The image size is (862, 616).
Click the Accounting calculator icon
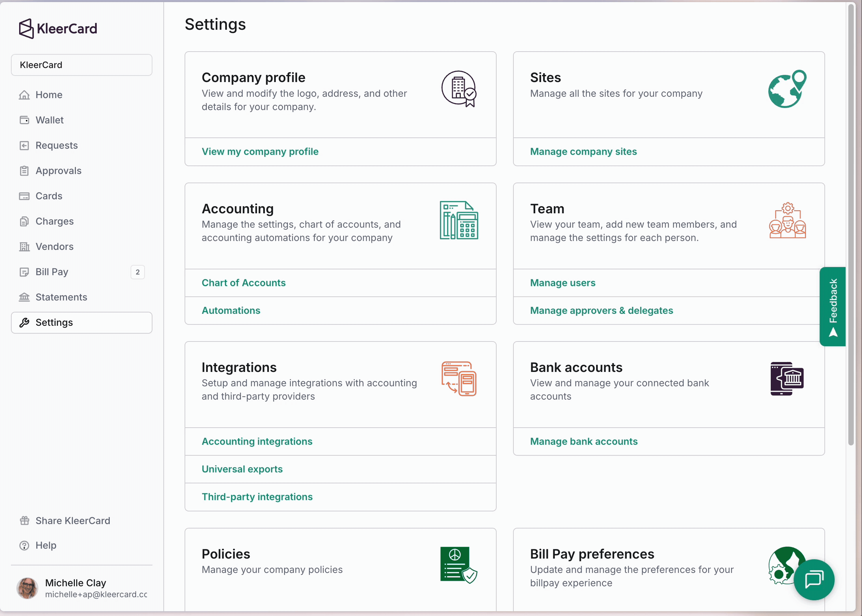point(459,220)
